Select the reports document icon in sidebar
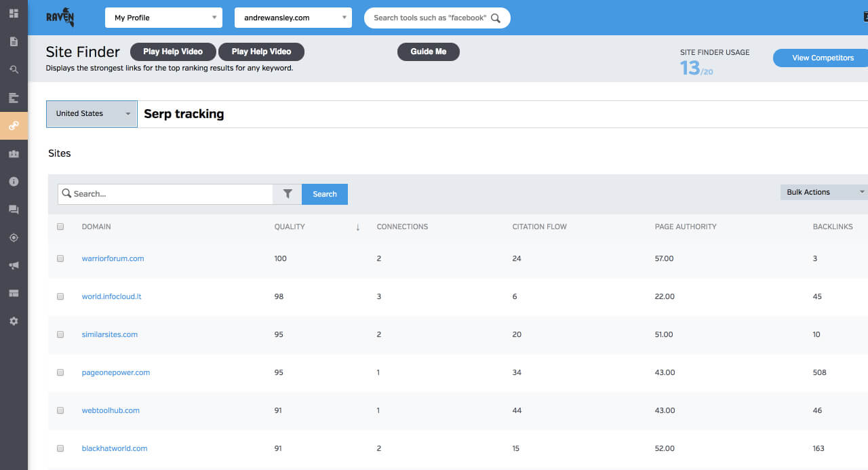 point(14,41)
